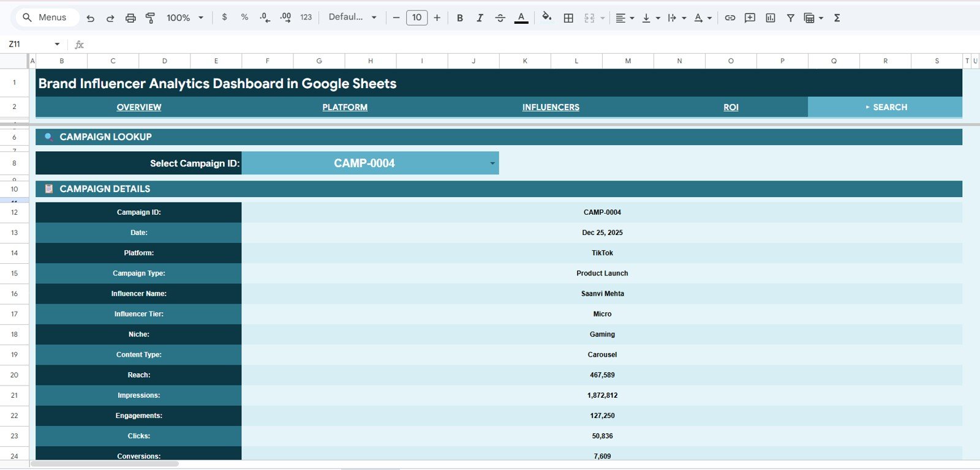Click the 'Product Launch' value

(602, 274)
